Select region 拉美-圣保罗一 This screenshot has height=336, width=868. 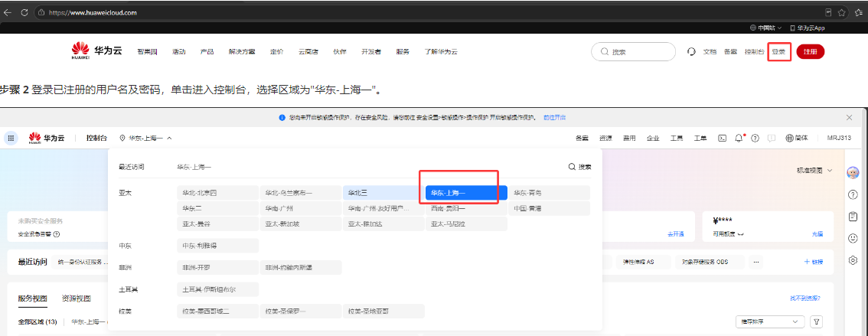pyautogui.click(x=301, y=311)
